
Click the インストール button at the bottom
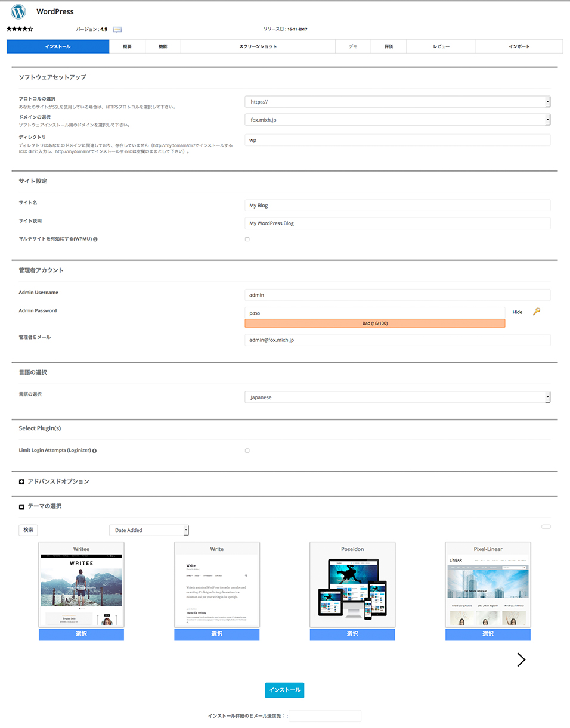pos(284,689)
